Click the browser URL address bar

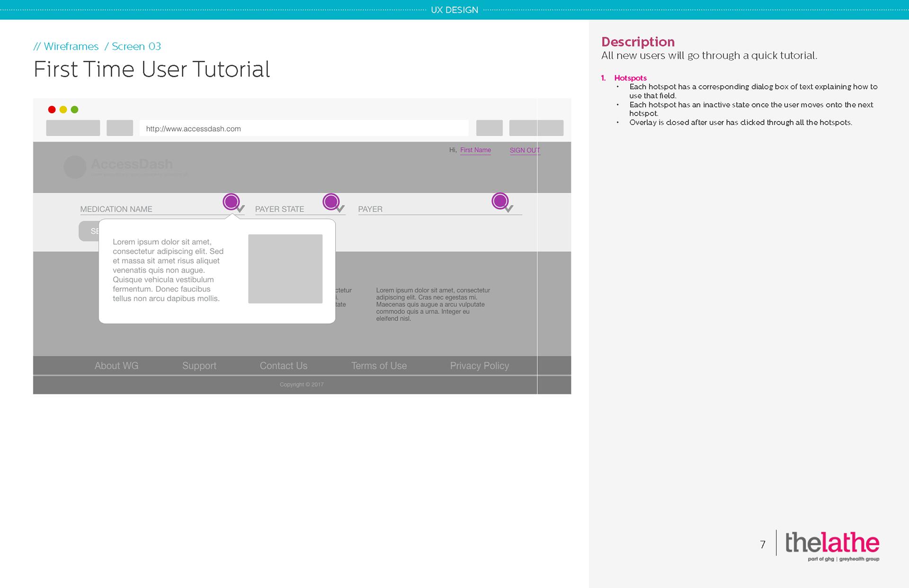(304, 128)
